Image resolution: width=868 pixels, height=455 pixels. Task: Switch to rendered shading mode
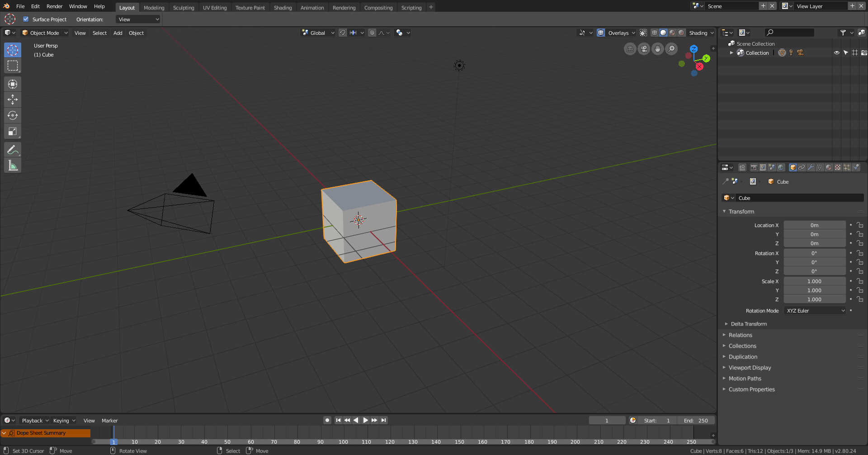coord(681,33)
